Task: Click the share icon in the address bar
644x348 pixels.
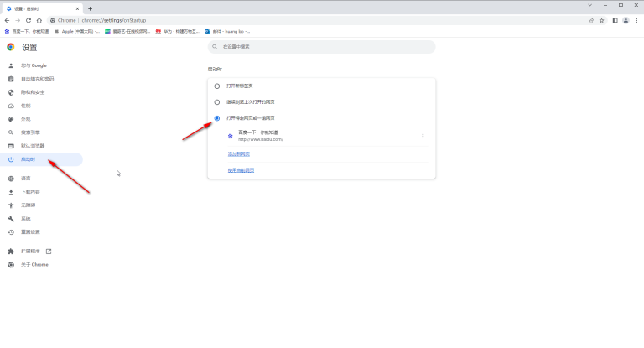Action: 591,20
